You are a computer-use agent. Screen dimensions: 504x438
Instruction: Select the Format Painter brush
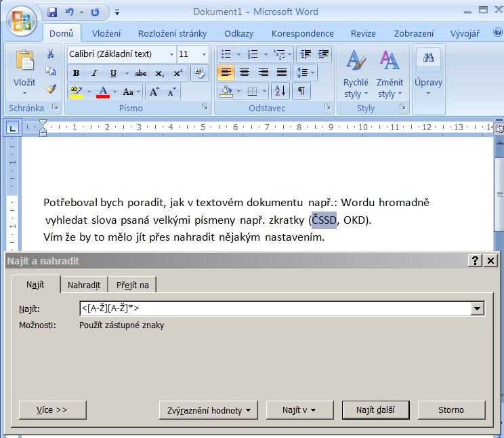pos(50,89)
